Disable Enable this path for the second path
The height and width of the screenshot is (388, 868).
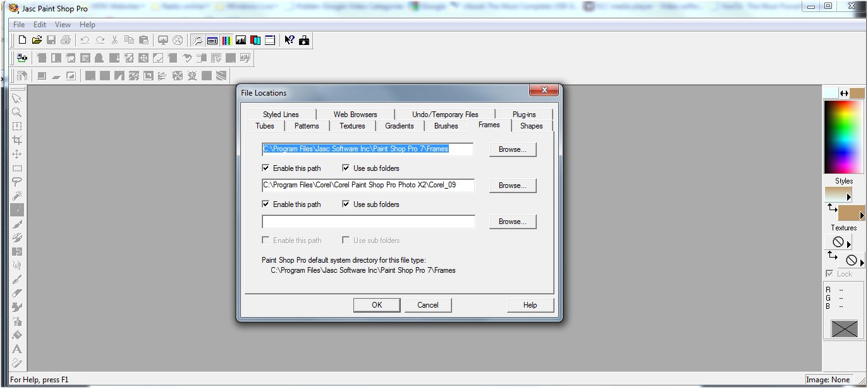[266, 204]
